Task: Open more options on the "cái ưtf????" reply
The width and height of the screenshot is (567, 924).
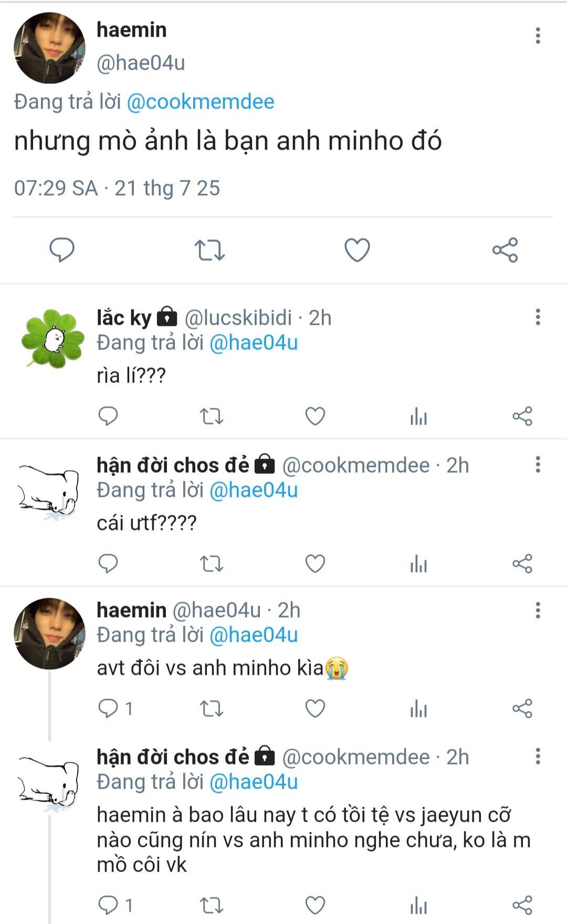Action: click(538, 464)
